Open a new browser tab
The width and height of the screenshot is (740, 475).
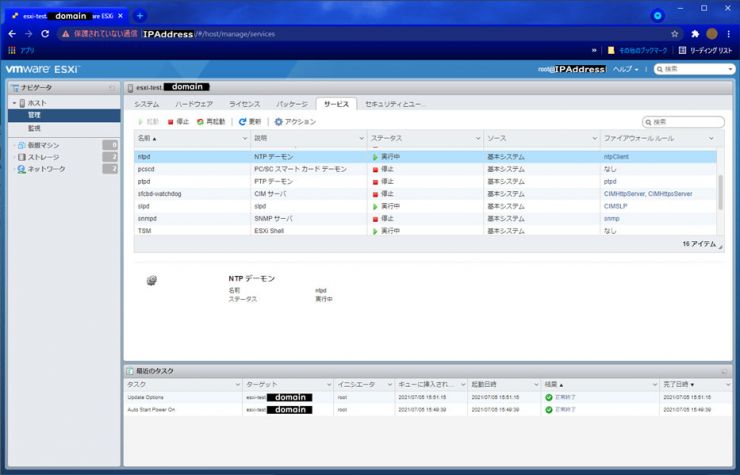click(140, 16)
